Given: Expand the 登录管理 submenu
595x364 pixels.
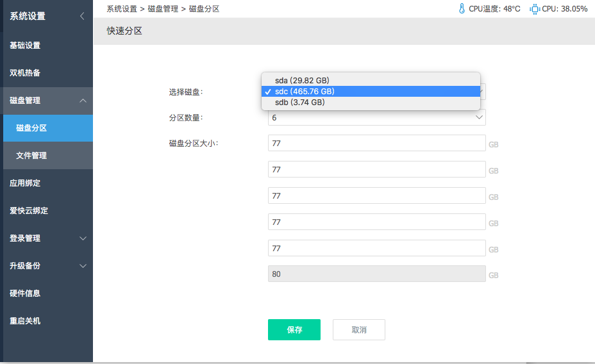Looking at the screenshot, I should [83, 238].
